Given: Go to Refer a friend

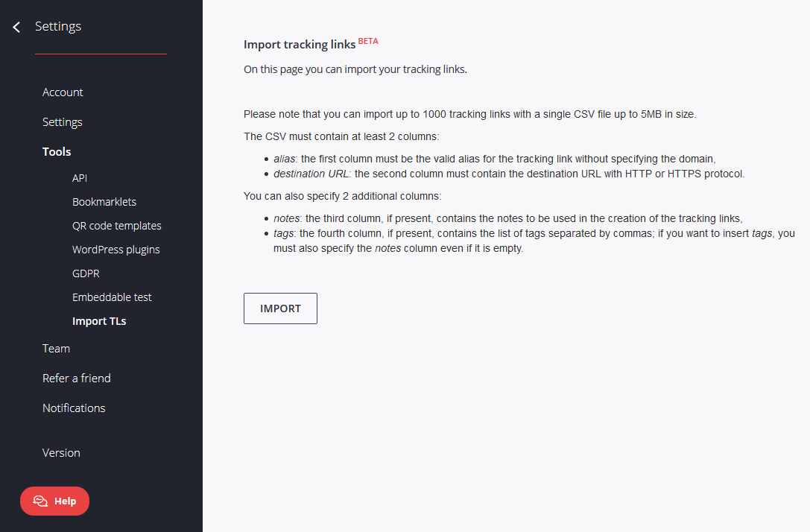Looking at the screenshot, I should (77, 378).
